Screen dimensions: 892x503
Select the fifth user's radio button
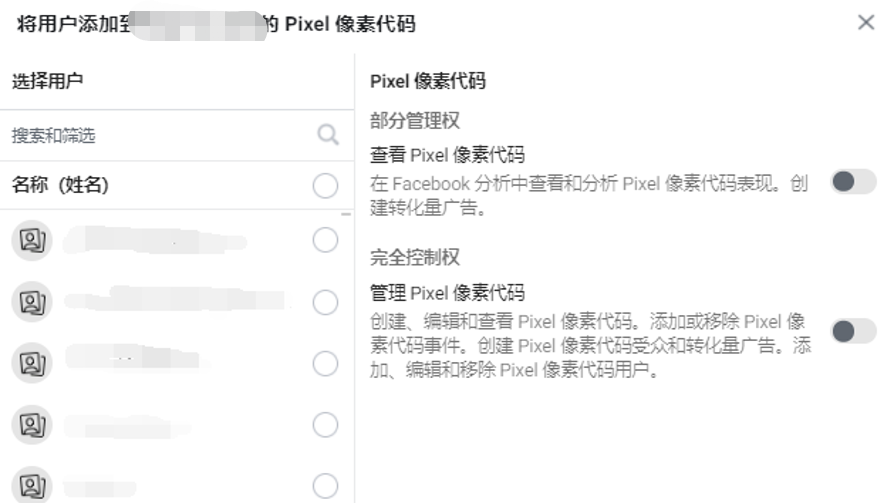tap(325, 486)
